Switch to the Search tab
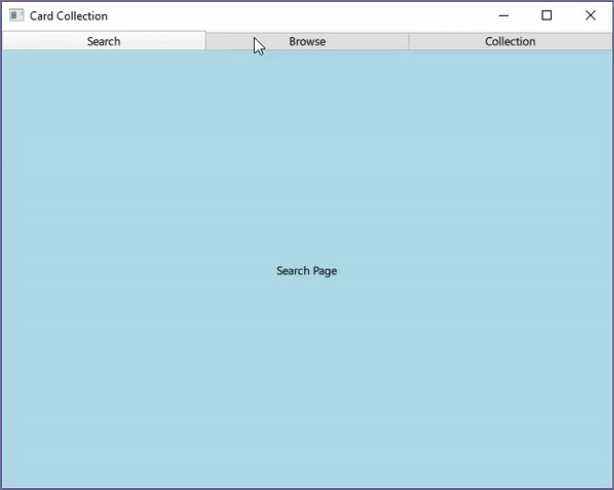614x490 pixels. click(103, 41)
